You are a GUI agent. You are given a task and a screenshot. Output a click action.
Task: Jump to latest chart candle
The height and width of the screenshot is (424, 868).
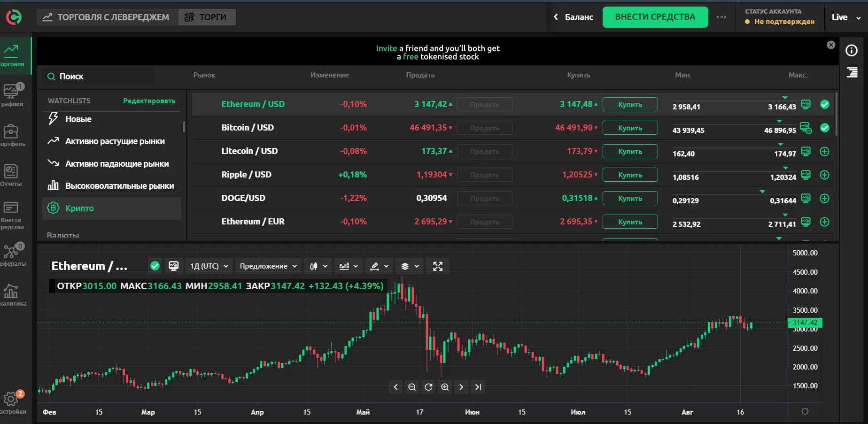click(478, 387)
